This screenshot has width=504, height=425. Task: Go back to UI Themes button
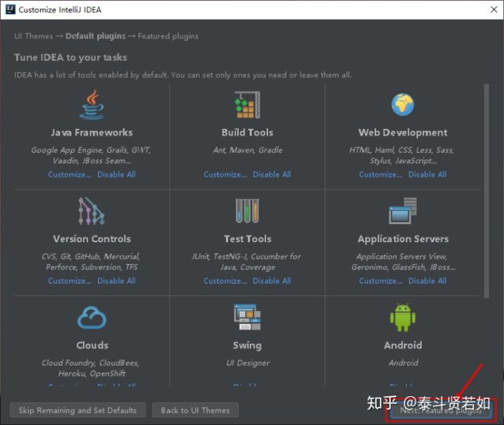[195, 410]
